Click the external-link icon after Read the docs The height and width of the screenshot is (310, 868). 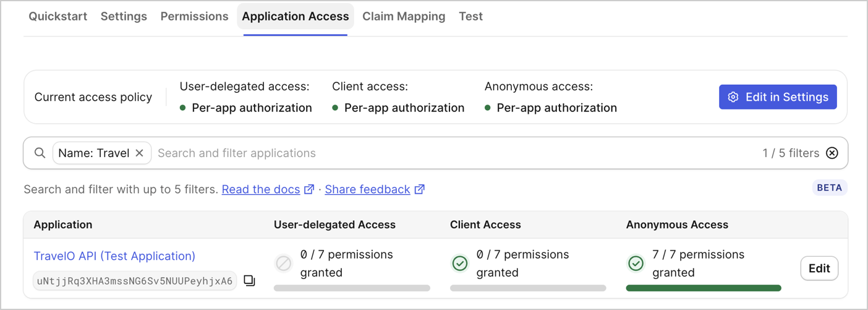click(309, 189)
